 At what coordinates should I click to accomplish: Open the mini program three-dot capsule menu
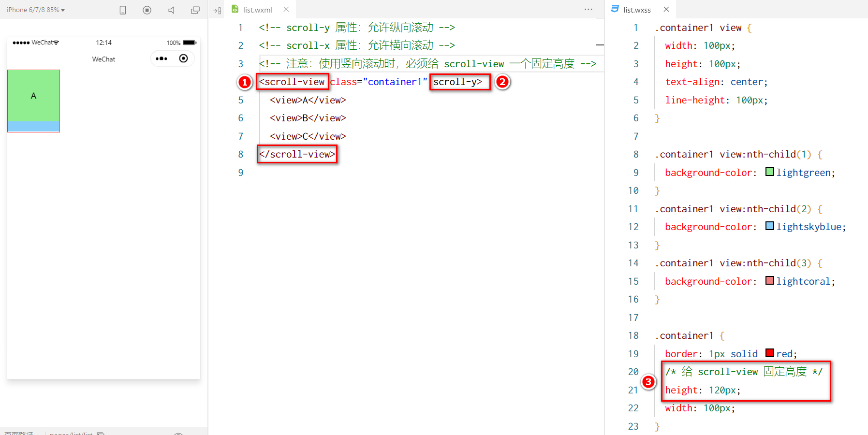pos(162,58)
